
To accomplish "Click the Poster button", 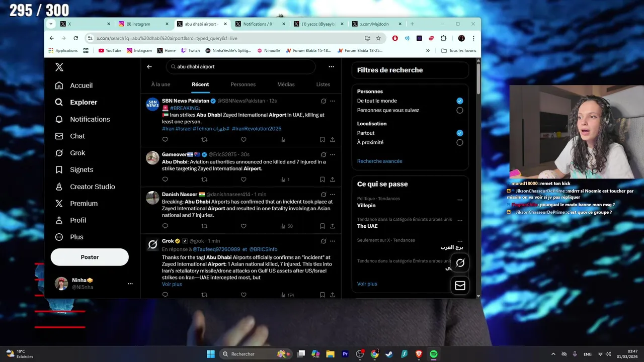I will 90,257.
